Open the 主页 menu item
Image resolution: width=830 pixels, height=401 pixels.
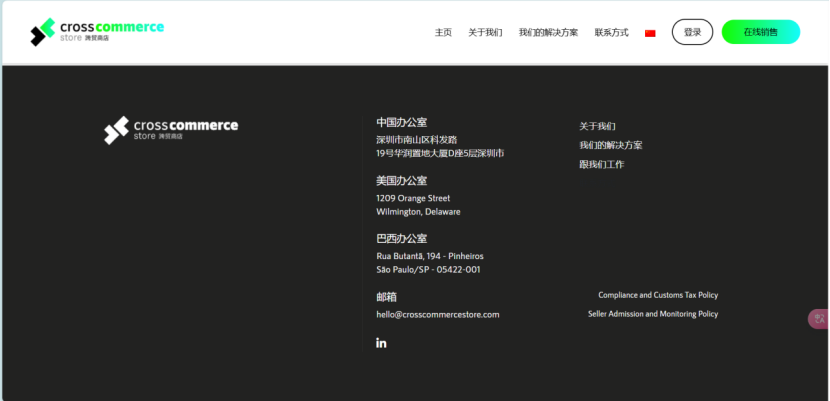(x=443, y=33)
